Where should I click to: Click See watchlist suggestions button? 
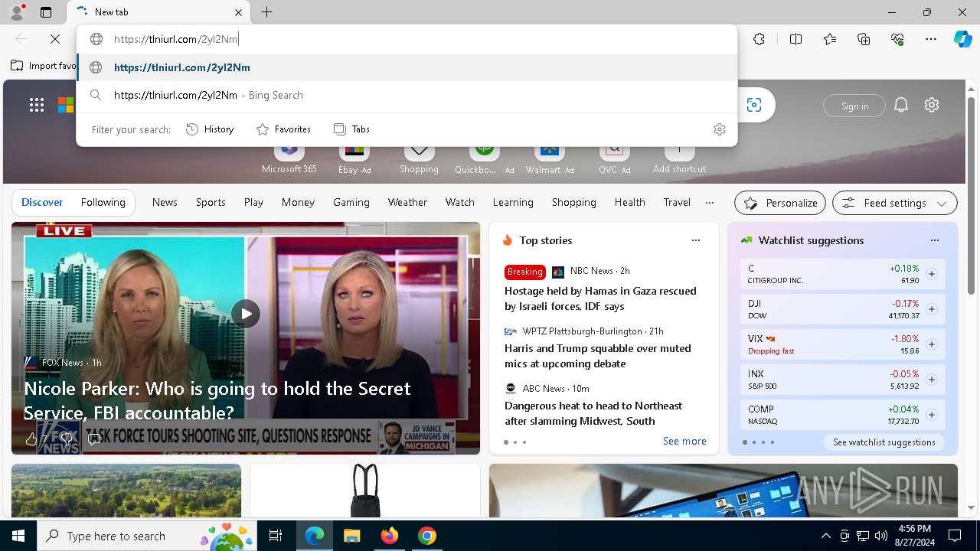coord(884,442)
